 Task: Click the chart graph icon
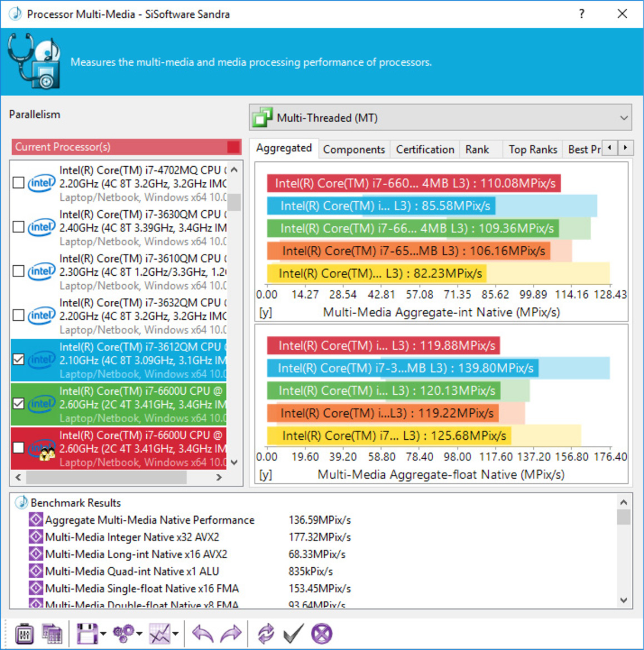[x=160, y=633]
